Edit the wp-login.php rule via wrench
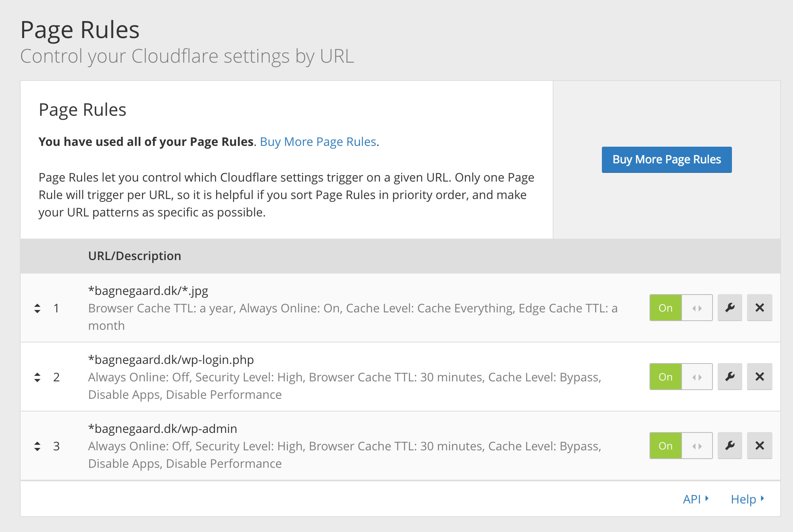 pos(730,377)
